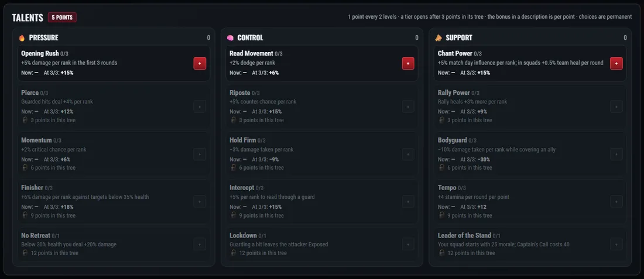This screenshot has height=279, width=644.
Task: Click the brain icon beside Control
Action: click(230, 38)
